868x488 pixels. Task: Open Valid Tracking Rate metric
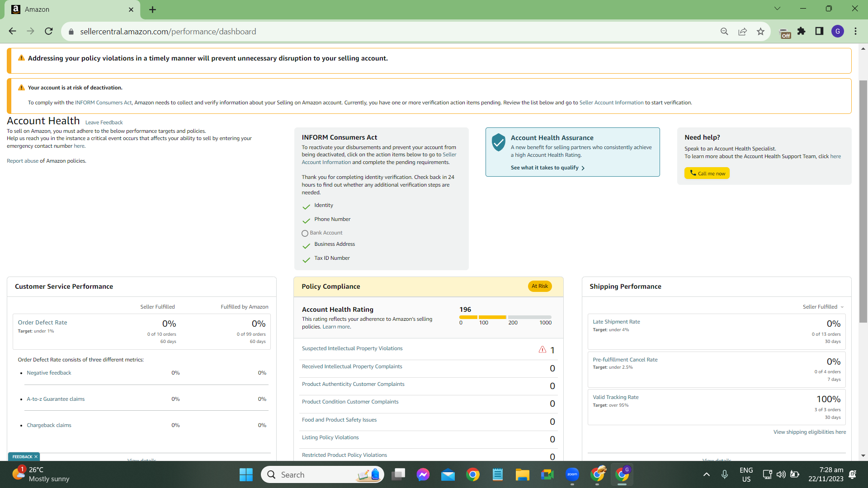615,397
